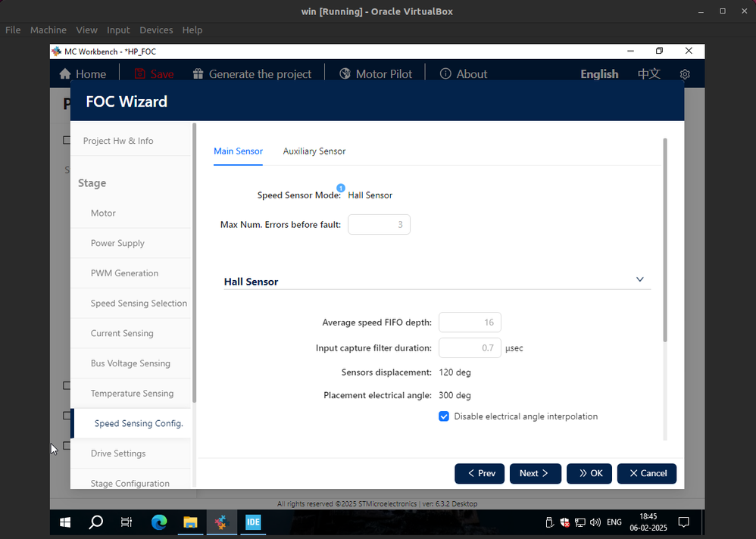Open Windows taskbar search
Screen dimensions: 756x539
coord(96,522)
